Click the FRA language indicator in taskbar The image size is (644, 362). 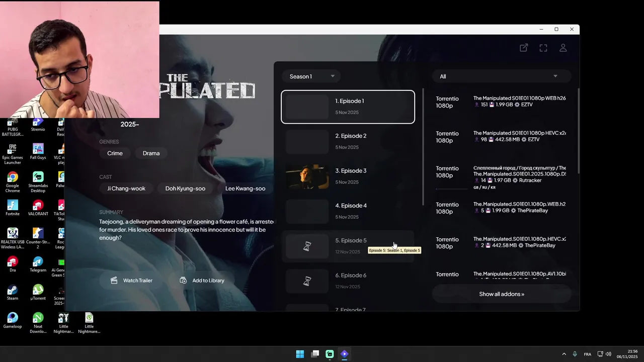click(x=588, y=354)
